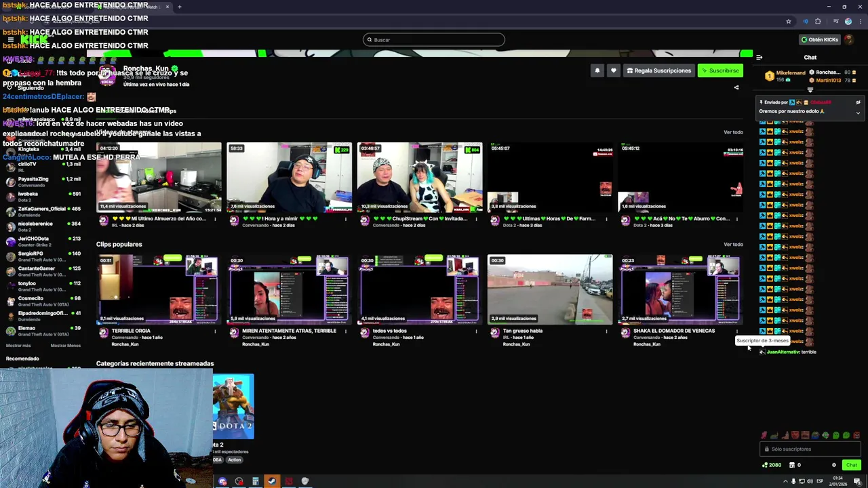Click the green Suscribirse button
The width and height of the screenshot is (868, 488).
tap(720, 70)
